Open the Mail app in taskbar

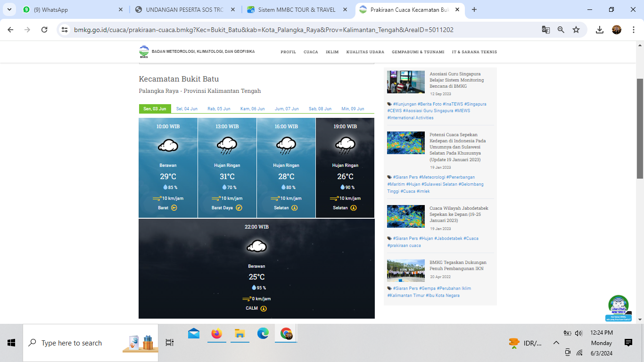coord(194,334)
